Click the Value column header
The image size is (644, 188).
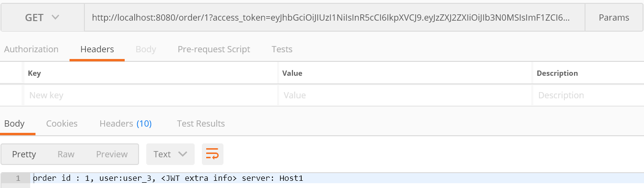(x=292, y=73)
